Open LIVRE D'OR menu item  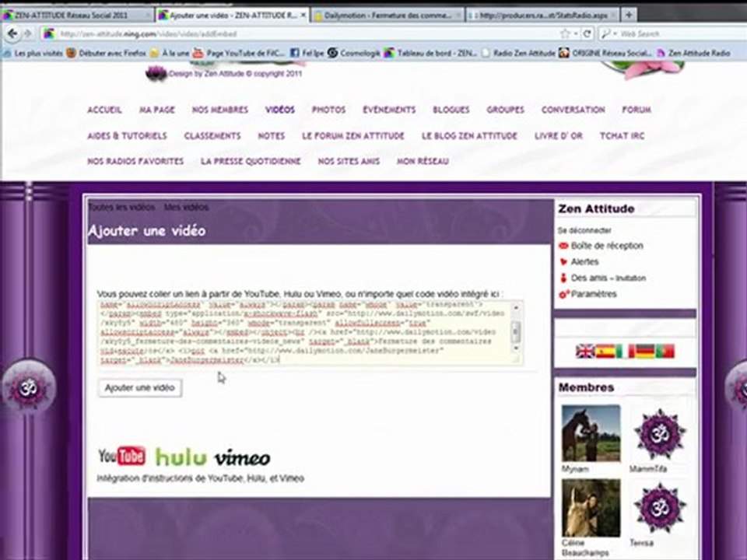(x=559, y=136)
